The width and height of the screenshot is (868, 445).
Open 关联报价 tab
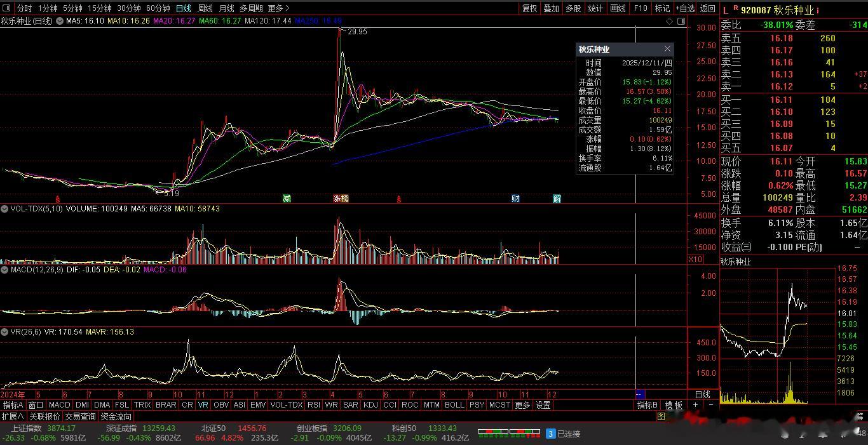(44, 416)
